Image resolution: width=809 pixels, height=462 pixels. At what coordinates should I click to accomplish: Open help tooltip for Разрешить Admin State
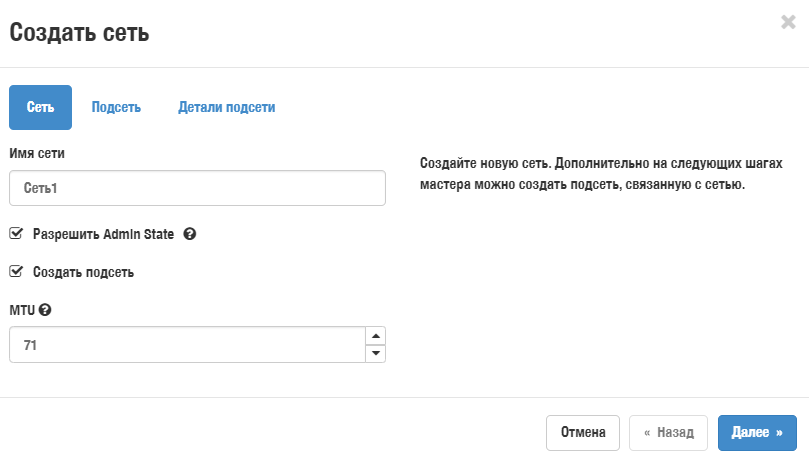[190, 234]
